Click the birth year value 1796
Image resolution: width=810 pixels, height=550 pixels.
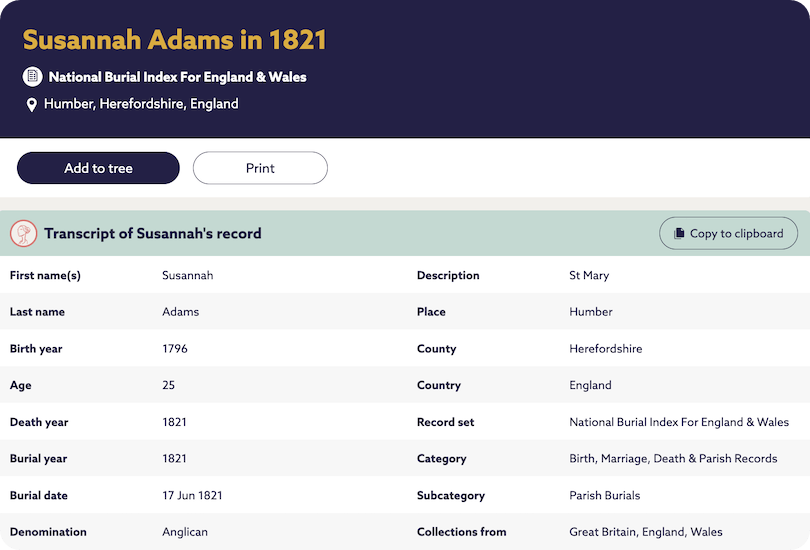click(x=175, y=349)
